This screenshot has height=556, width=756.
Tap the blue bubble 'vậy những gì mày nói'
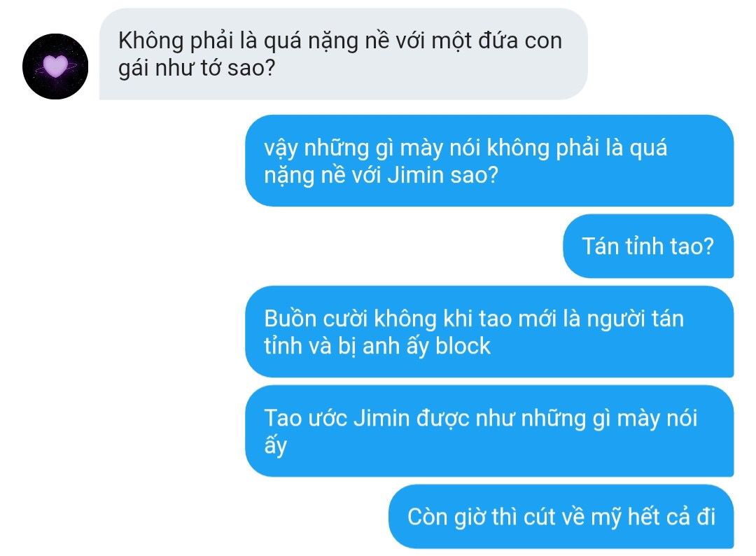coord(489,160)
